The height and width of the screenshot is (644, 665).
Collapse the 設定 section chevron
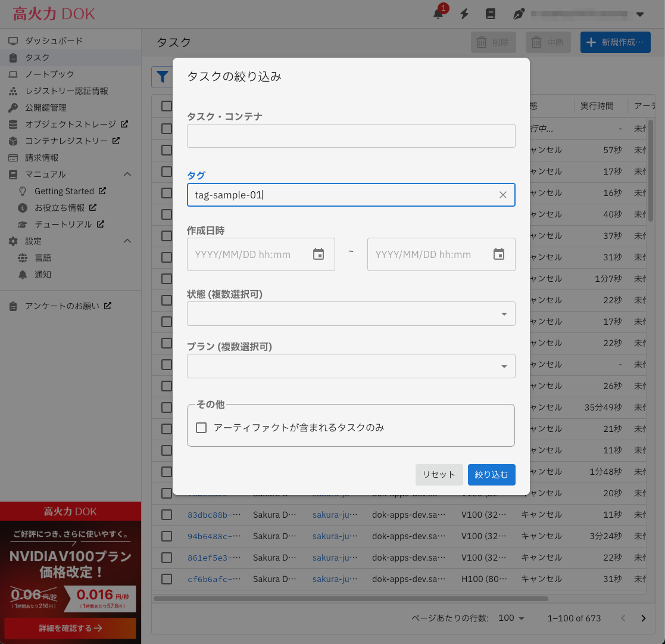pos(127,241)
